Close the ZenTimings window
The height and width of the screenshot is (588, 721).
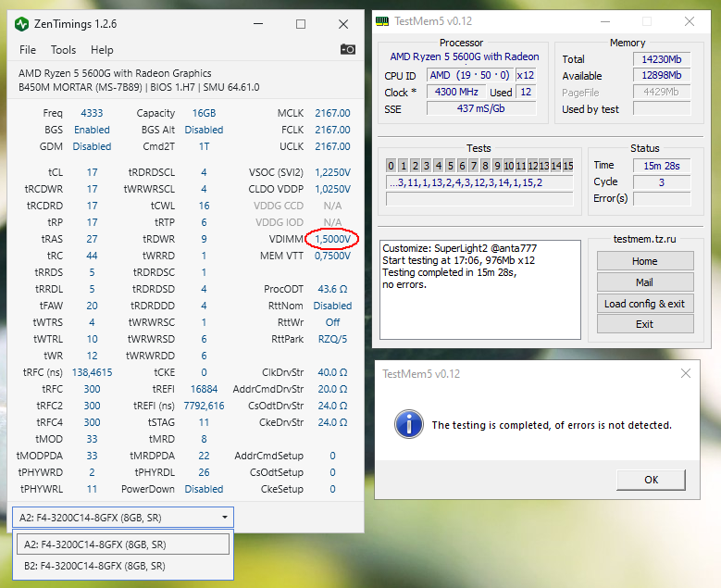point(343,24)
